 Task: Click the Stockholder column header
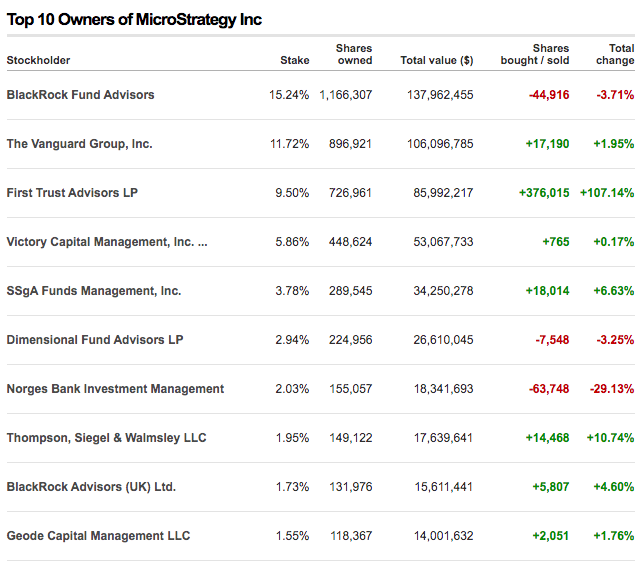[38, 60]
